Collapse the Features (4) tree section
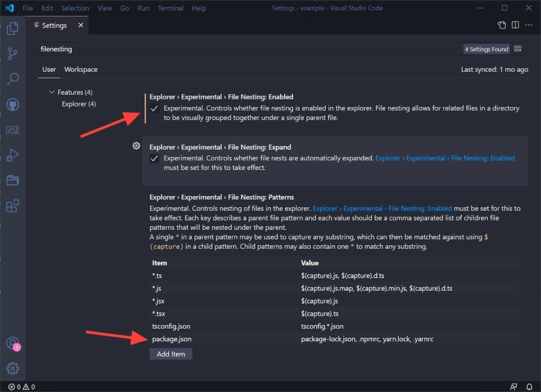 (71, 92)
